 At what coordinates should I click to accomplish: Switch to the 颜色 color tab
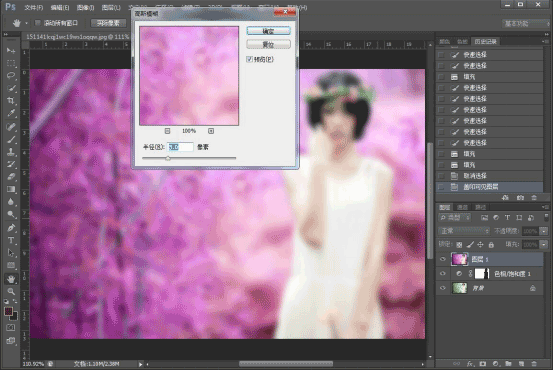pyautogui.click(x=444, y=42)
